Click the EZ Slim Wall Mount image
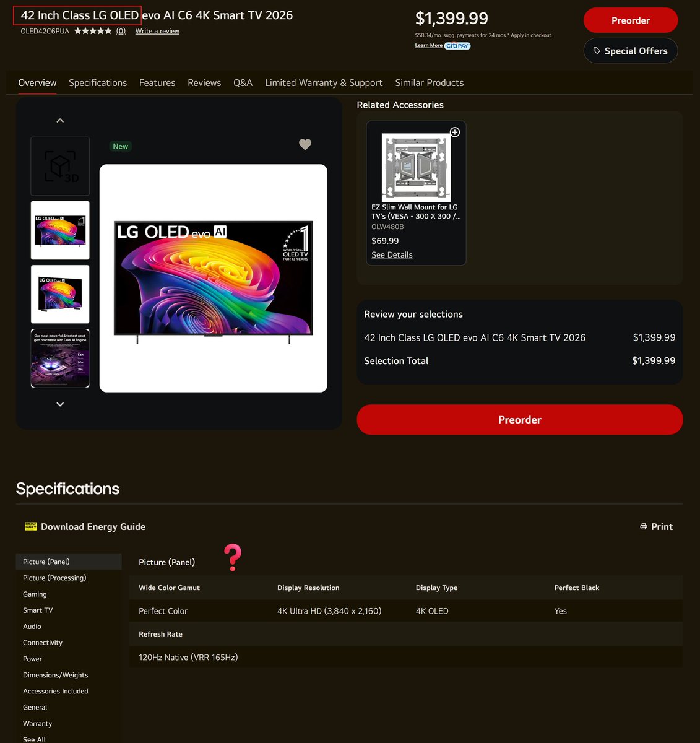700x743 pixels. tap(416, 166)
